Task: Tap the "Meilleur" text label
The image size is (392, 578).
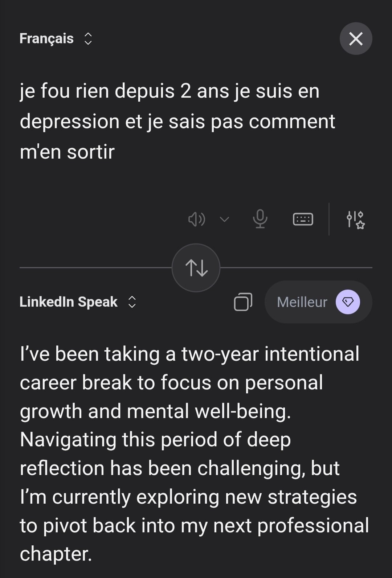Action: (302, 302)
